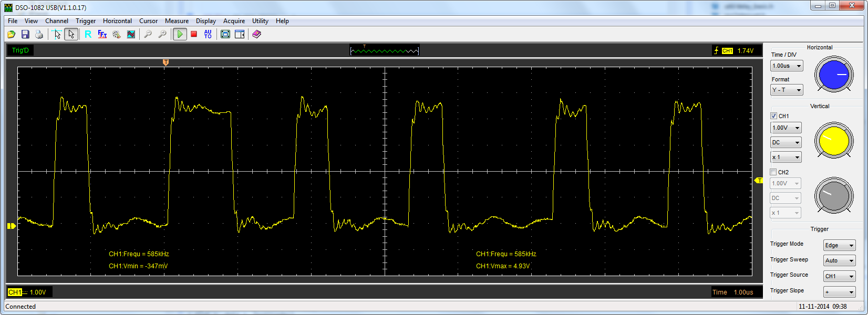Open the CH1 x 1 probe dropdown

786,157
